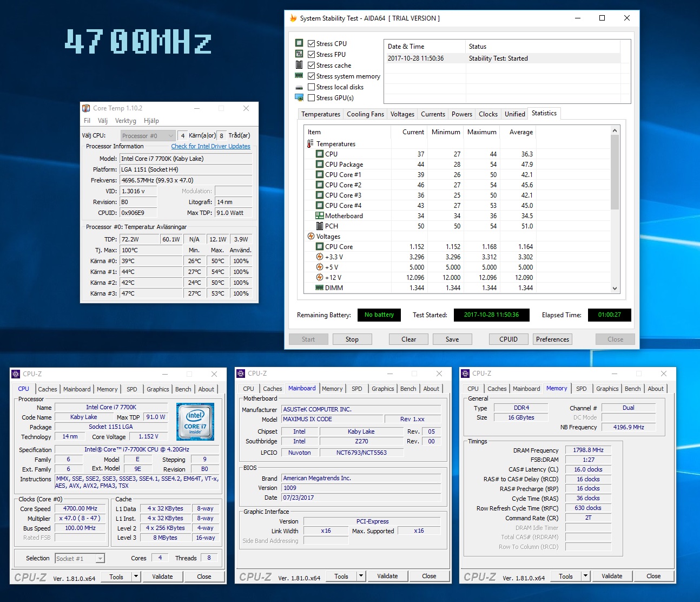
Task: Uncheck the Stress CPU checkbox
Action: [x=312, y=44]
